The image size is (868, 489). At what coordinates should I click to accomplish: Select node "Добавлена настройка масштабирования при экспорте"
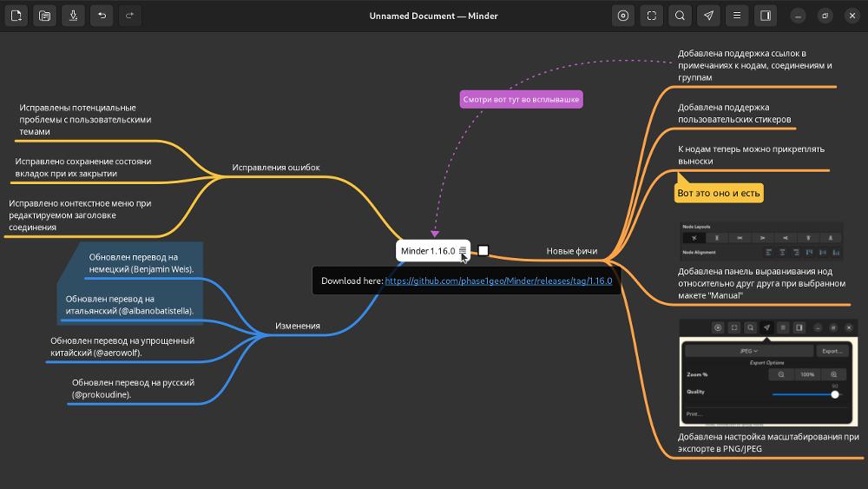tap(768, 442)
